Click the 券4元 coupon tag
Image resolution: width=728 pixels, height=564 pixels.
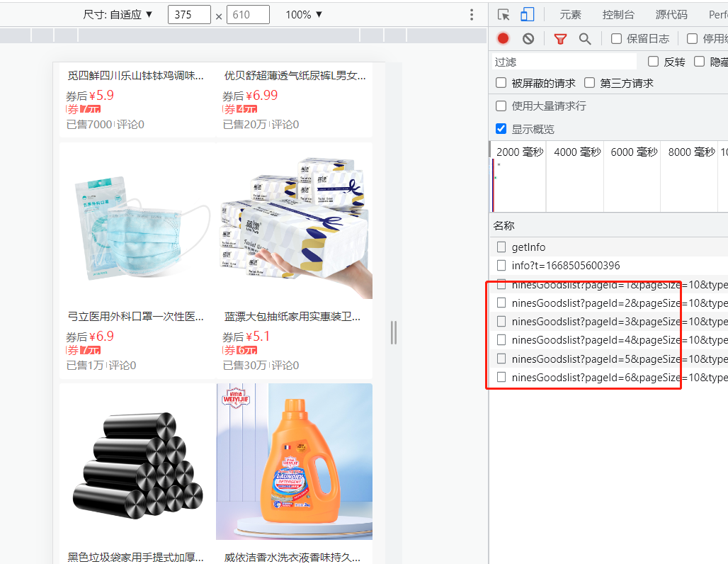point(240,109)
